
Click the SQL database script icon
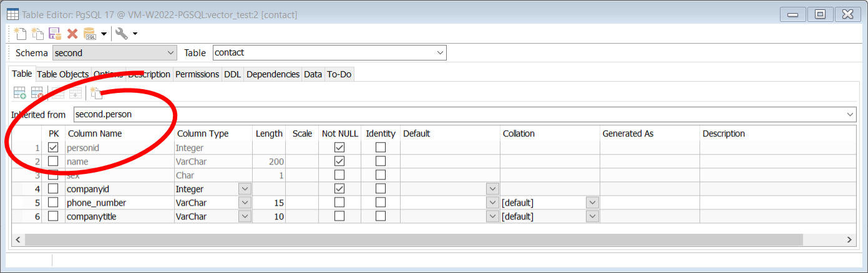[x=90, y=34]
